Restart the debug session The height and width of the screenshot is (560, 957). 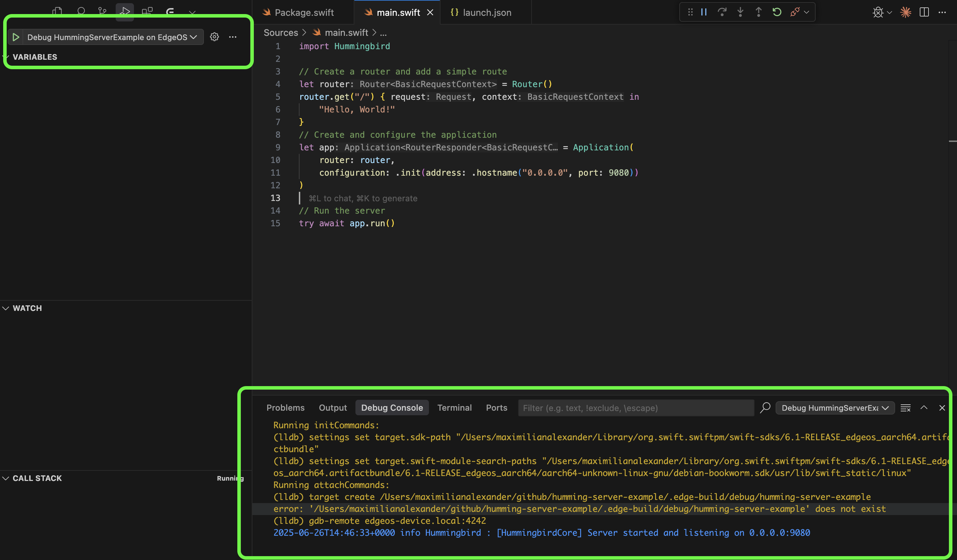tap(777, 12)
